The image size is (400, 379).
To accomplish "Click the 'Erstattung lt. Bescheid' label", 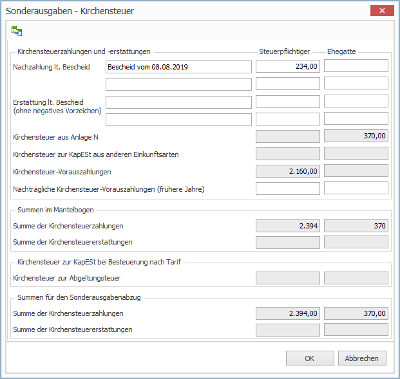I will 48,102.
